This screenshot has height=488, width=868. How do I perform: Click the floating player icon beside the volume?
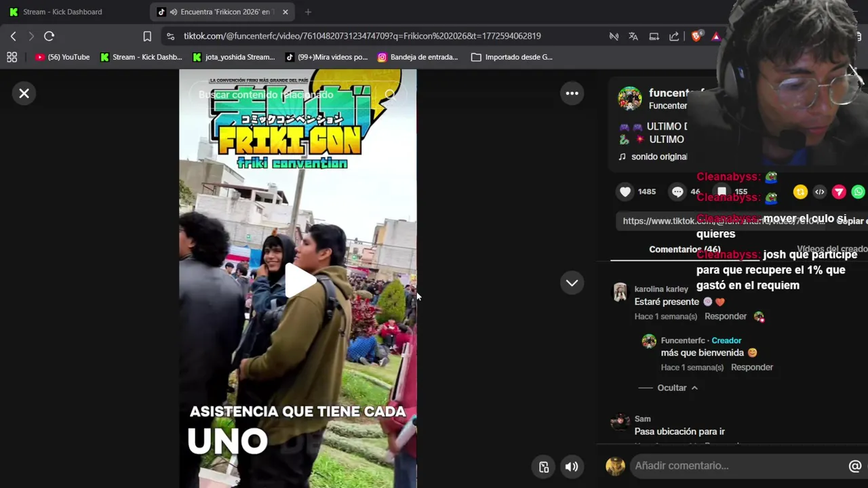[x=544, y=466]
